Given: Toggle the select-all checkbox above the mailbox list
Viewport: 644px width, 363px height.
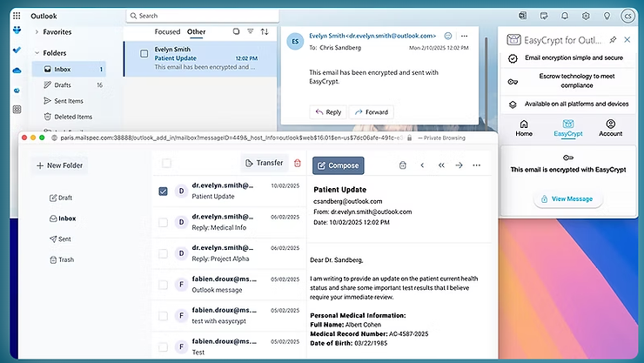Looking at the screenshot, I should [x=166, y=164].
